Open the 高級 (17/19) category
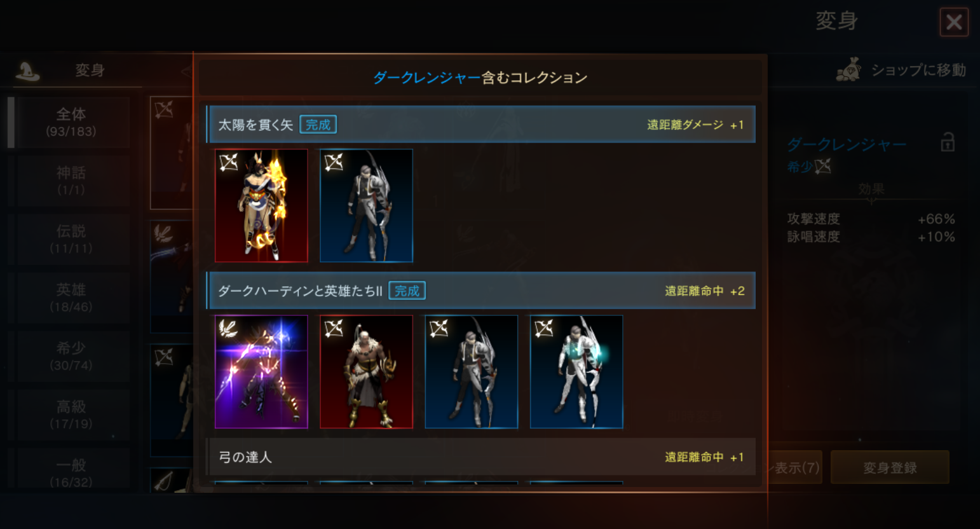 pyautogui.click(x=71, y=415)
